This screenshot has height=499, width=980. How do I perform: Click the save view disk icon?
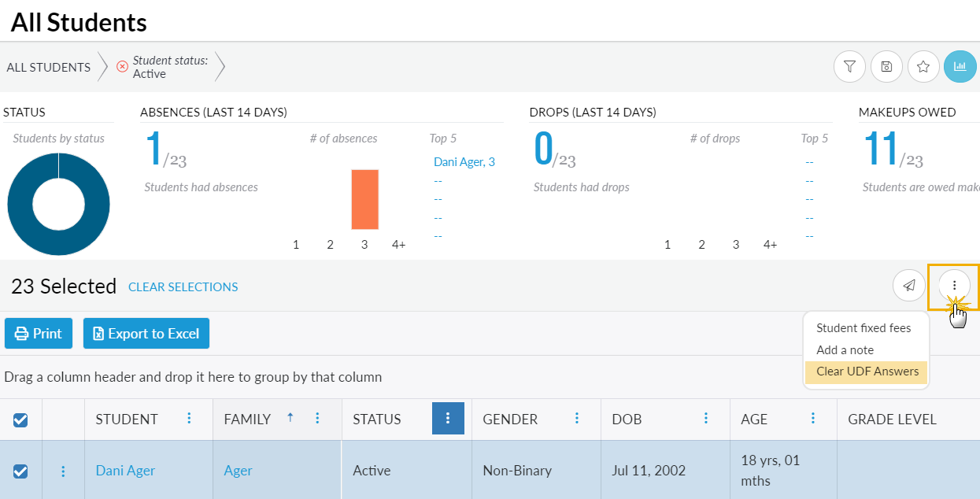886,67
